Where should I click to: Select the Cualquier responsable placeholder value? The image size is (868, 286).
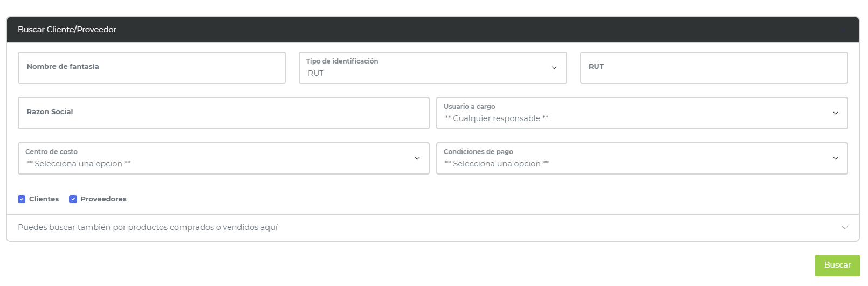coord(497,118)
